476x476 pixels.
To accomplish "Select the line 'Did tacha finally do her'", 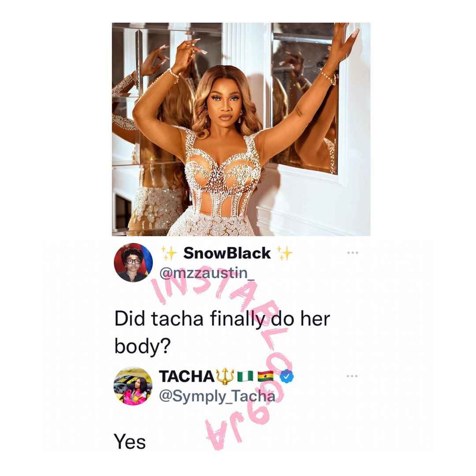I will click(222, 319).
